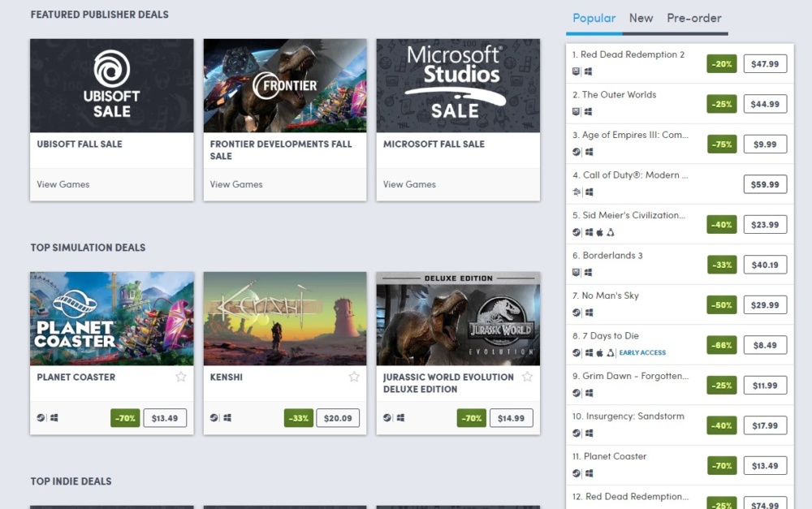812x509 pixels.
Task: Open the Frontier banner image
Action: click(285, 85)
